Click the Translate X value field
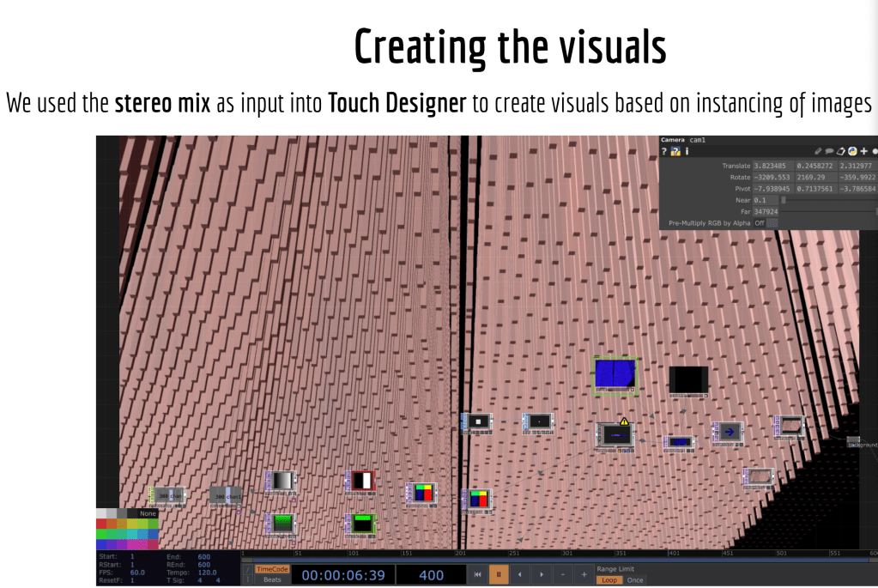This screenshot has height=588, width=878. (771, 165)
